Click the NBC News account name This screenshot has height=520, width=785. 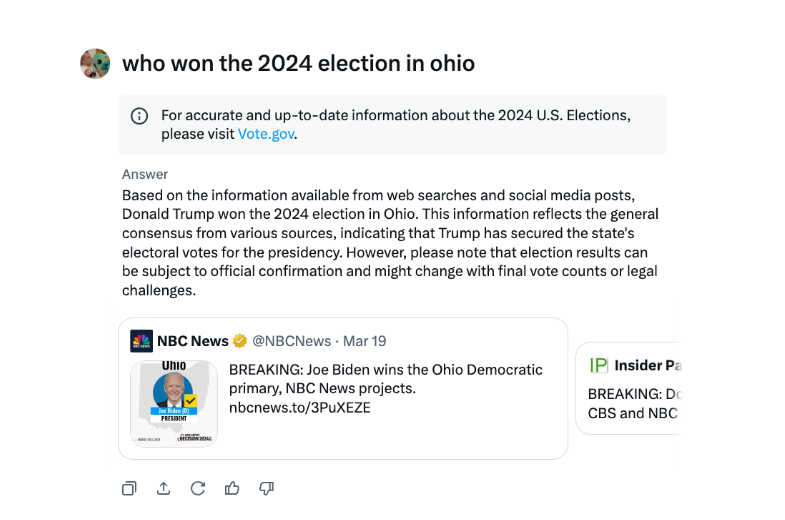[193, 341]
